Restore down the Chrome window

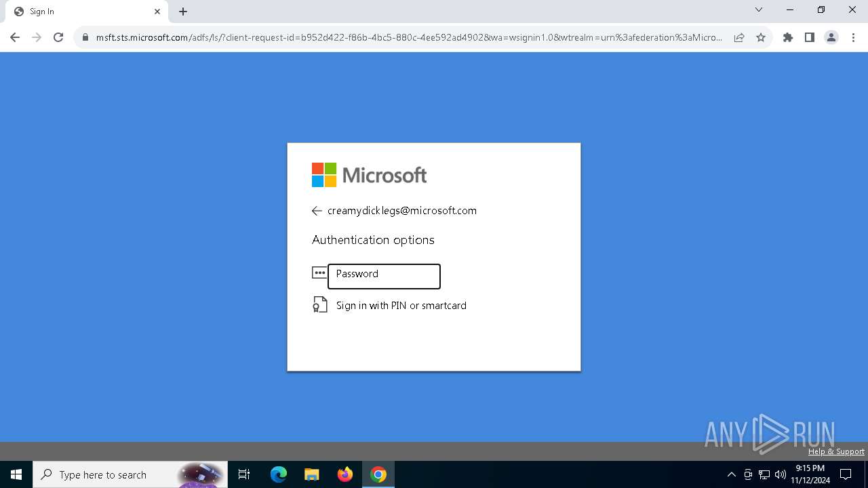821,10
